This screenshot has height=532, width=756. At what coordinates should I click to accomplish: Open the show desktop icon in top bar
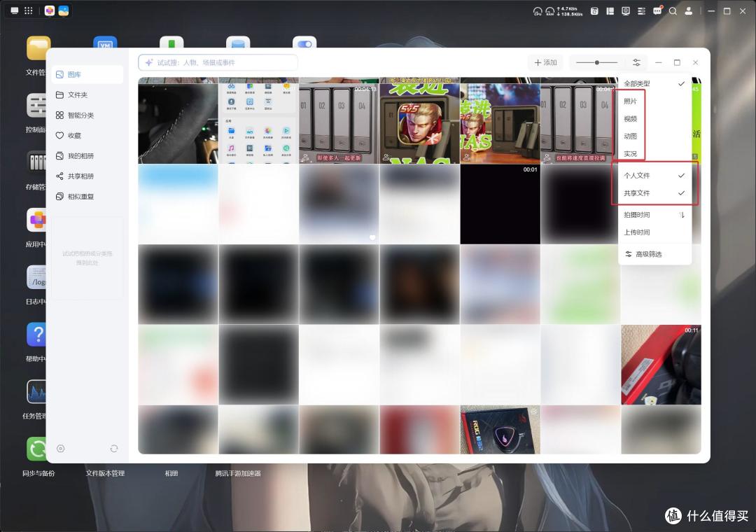[x=15, y=10]
